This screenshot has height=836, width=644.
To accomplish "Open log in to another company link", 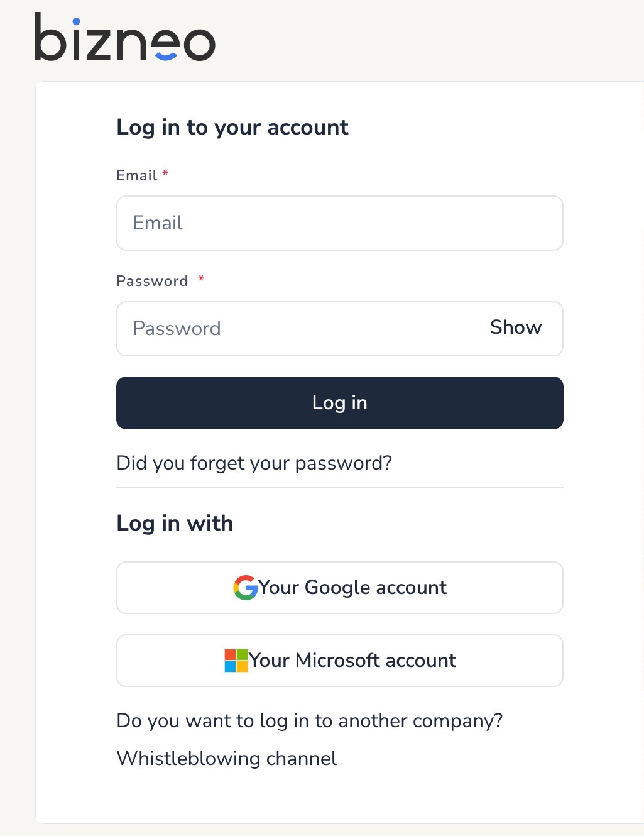I will point(310,721).
